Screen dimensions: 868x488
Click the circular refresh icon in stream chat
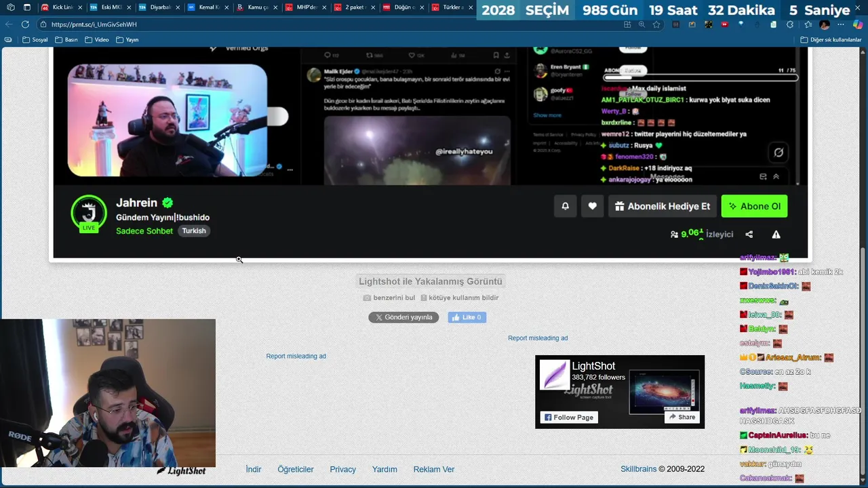(x=778, y=152)
